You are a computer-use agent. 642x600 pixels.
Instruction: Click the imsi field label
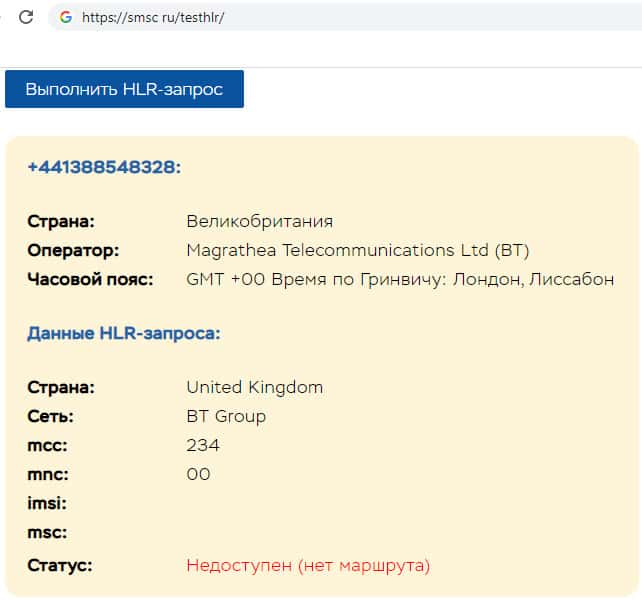pyautogui.click(x=46, y=503)
